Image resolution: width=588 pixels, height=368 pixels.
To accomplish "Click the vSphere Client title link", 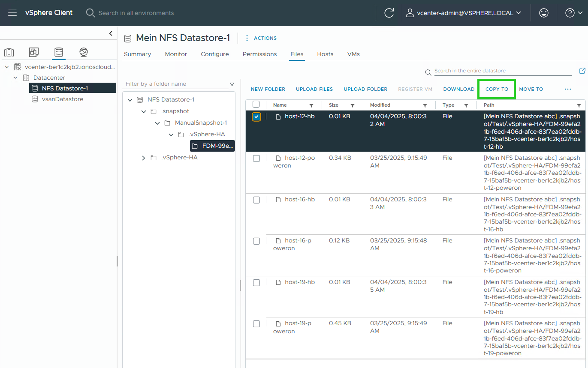I will (x=49, y=13).
